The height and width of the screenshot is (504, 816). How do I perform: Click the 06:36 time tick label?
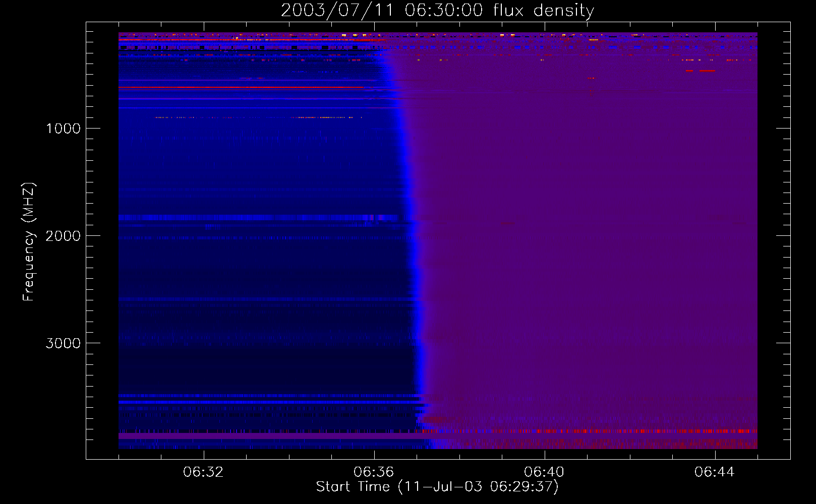[374, 472]
